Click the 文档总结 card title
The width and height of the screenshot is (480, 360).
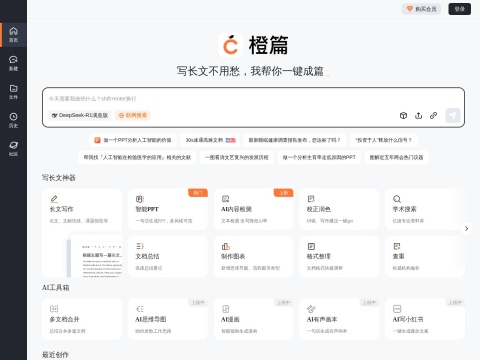(147, 256)
